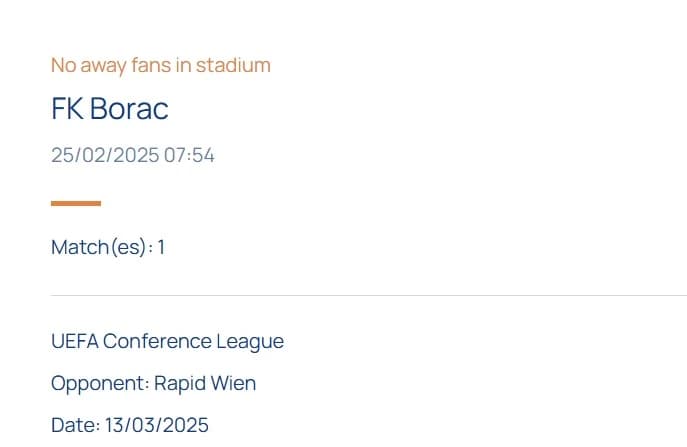Viewport: 687px width, 447px height.
Task: Click the word 'UEFA' in the competition name
Action: click(x=75, y=341)
